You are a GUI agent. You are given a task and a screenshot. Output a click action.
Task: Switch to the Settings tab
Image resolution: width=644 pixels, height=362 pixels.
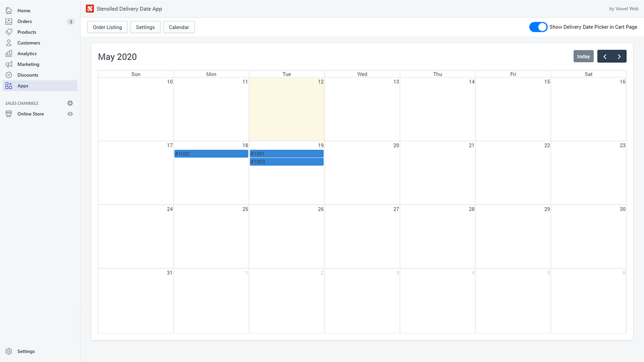[x=145, y=27]
